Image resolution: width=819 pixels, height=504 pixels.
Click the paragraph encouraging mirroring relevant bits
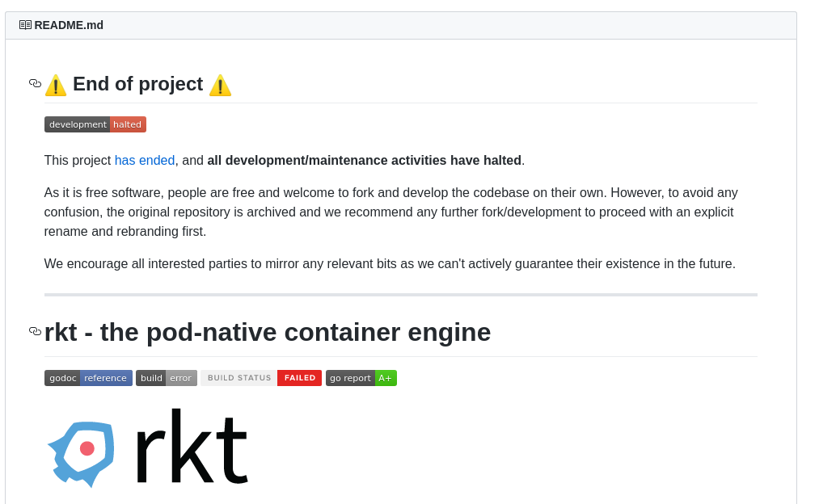[390, 264]
